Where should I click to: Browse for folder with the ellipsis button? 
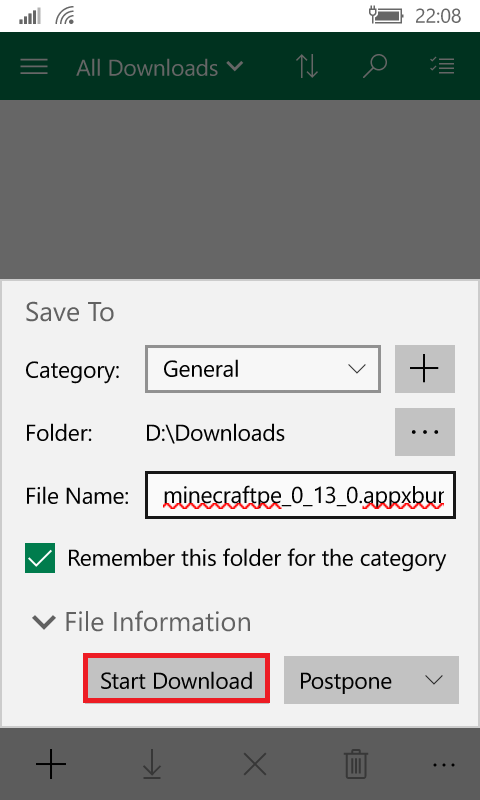425,432
